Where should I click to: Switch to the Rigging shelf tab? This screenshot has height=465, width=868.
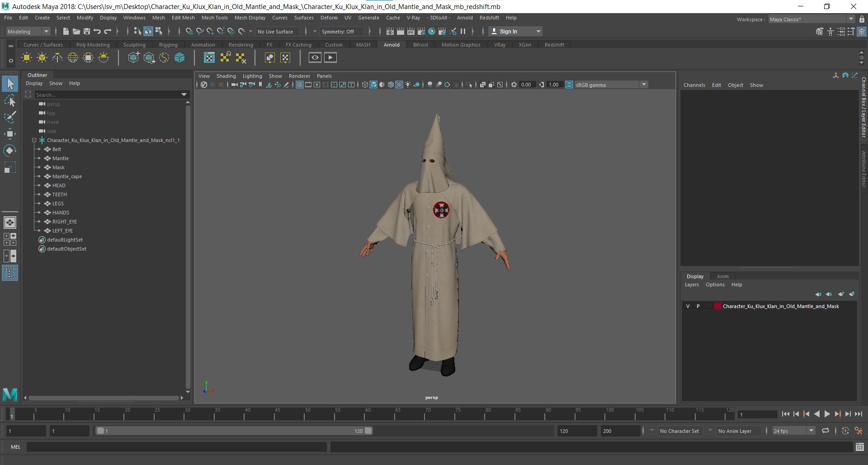(168, 45)
